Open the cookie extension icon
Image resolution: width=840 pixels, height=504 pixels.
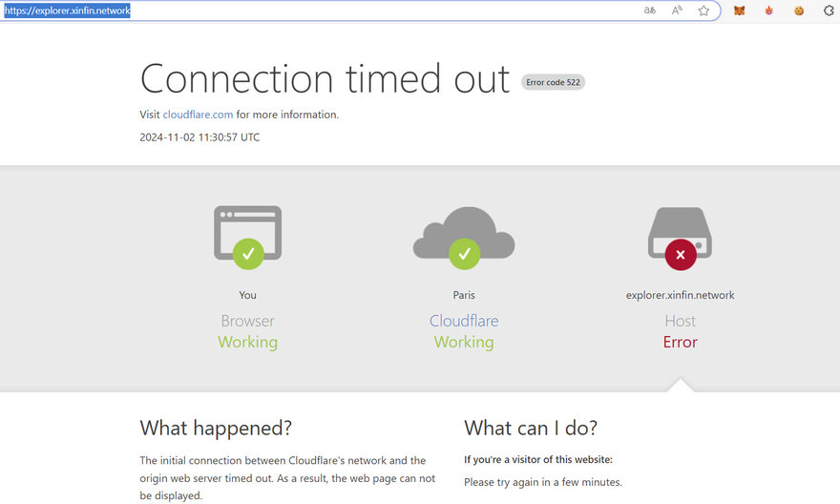[x=799, y=10]
